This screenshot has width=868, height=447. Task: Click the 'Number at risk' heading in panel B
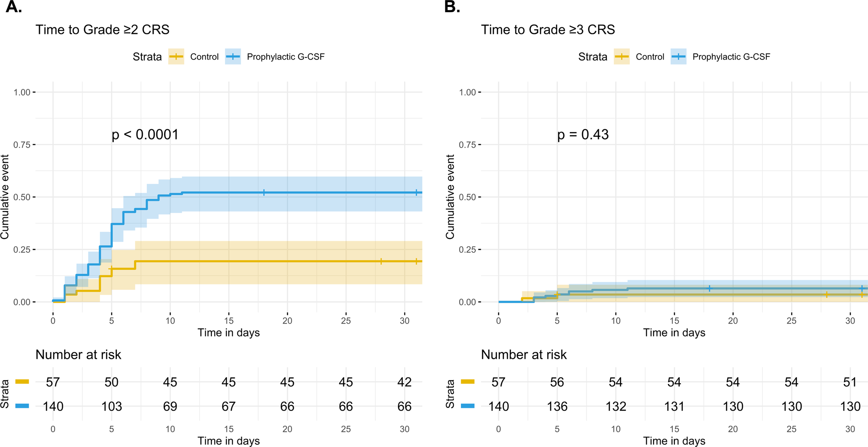coord(523,355)
